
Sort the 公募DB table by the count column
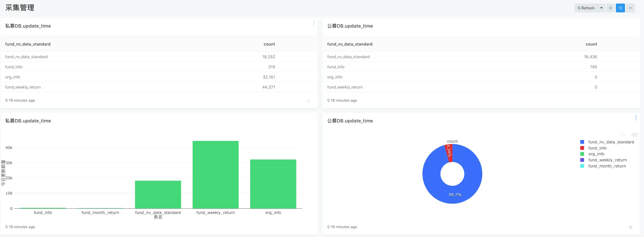pos(591,44)
